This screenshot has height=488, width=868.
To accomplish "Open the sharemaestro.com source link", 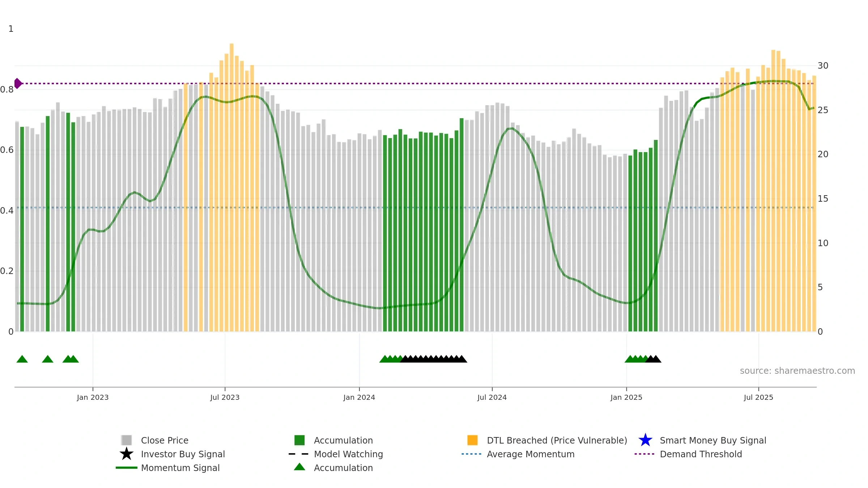I will tap(797, 371).
